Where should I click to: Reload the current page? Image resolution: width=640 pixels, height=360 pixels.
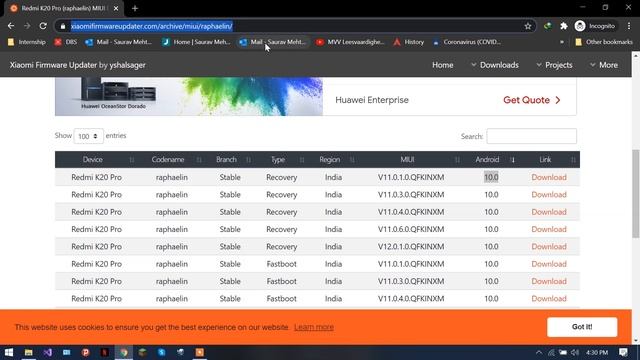point(43,26)
